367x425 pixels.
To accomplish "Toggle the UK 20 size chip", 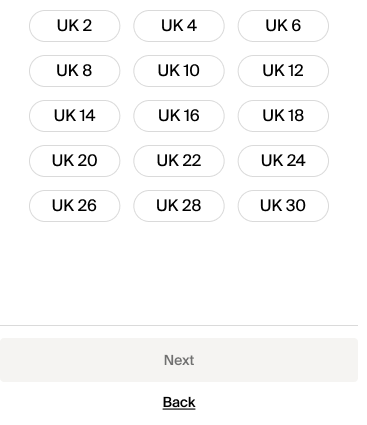I will (74, 161).
